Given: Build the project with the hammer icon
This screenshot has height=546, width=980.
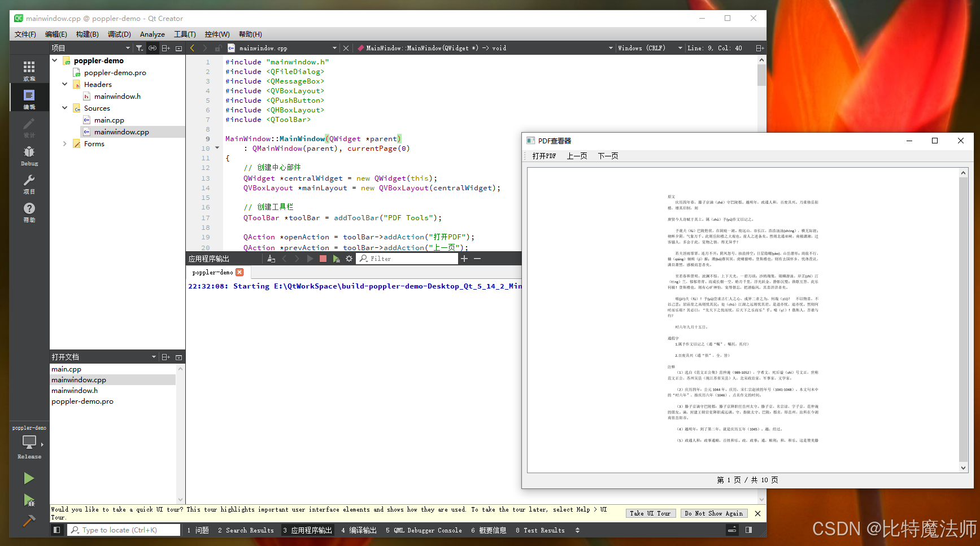Looking at the screenshot, I should coord(29,520).
